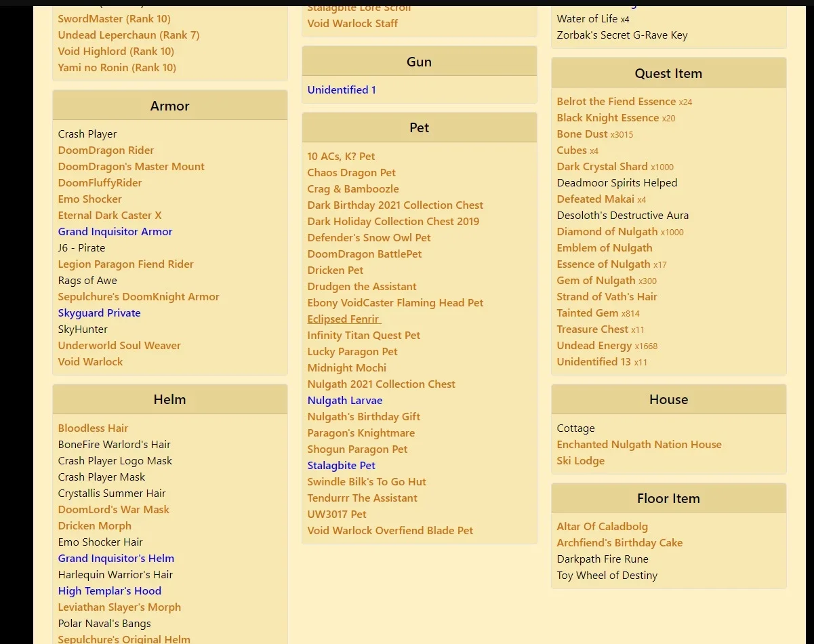Open the Void Warlock armor link
Image resolution: width=814 pixels, height=644 pixels.
[91, 362]
